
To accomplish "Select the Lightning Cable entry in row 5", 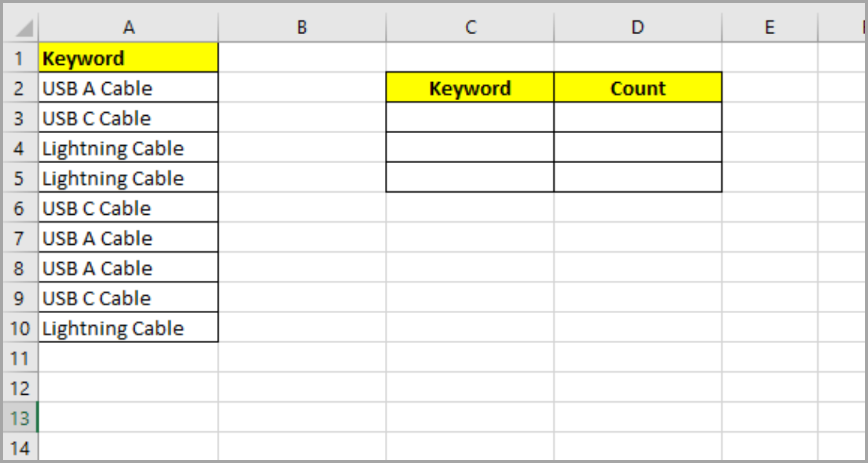I will click(x=127, y=178).
